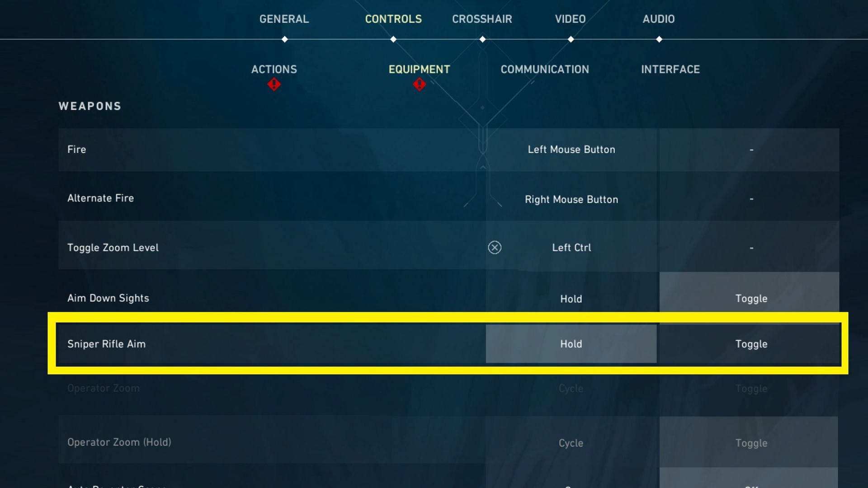Click the GENERAL settings tab

(x=284, y=19)
